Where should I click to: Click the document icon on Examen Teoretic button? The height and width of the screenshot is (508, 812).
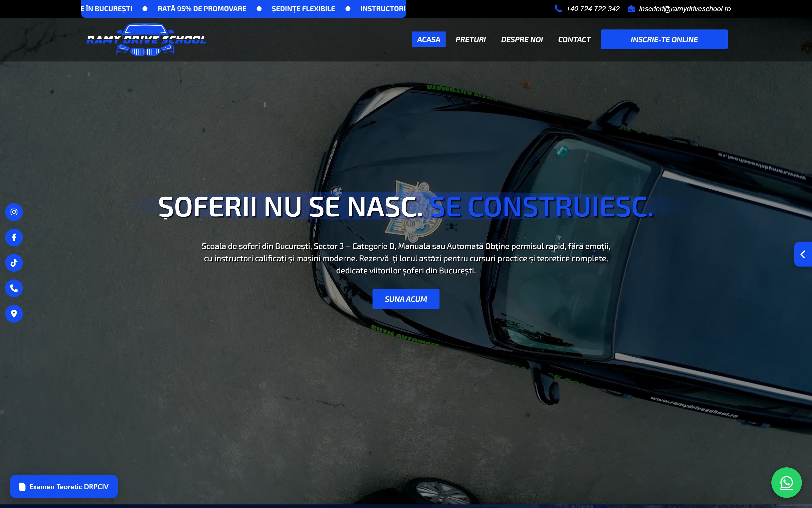tap(22, 486)
